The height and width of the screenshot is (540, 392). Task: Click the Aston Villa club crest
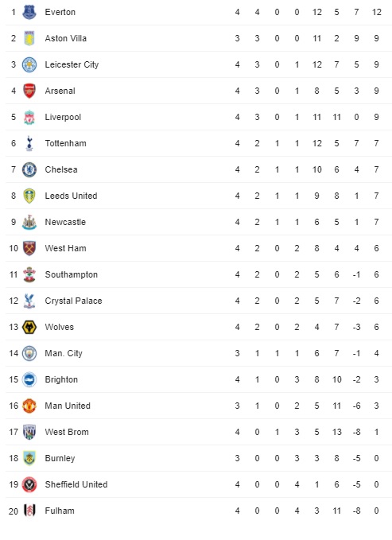[29, 38]
